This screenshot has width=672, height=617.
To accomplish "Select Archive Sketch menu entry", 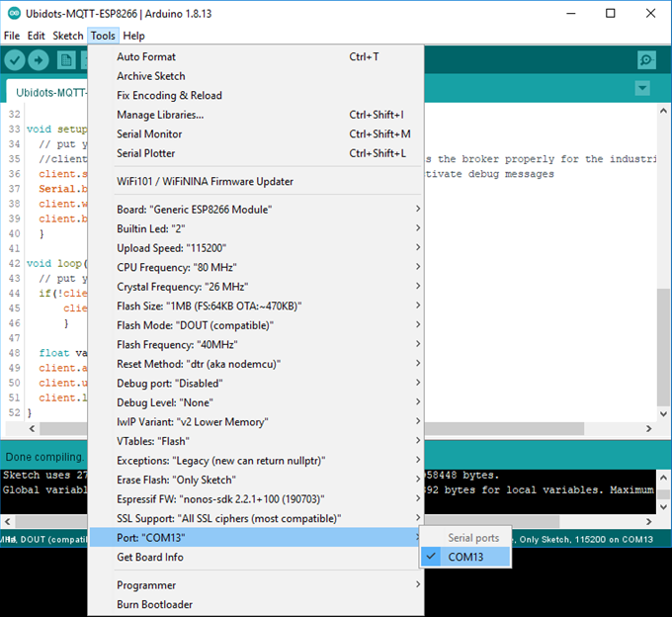I will click(x=256, y=76).
